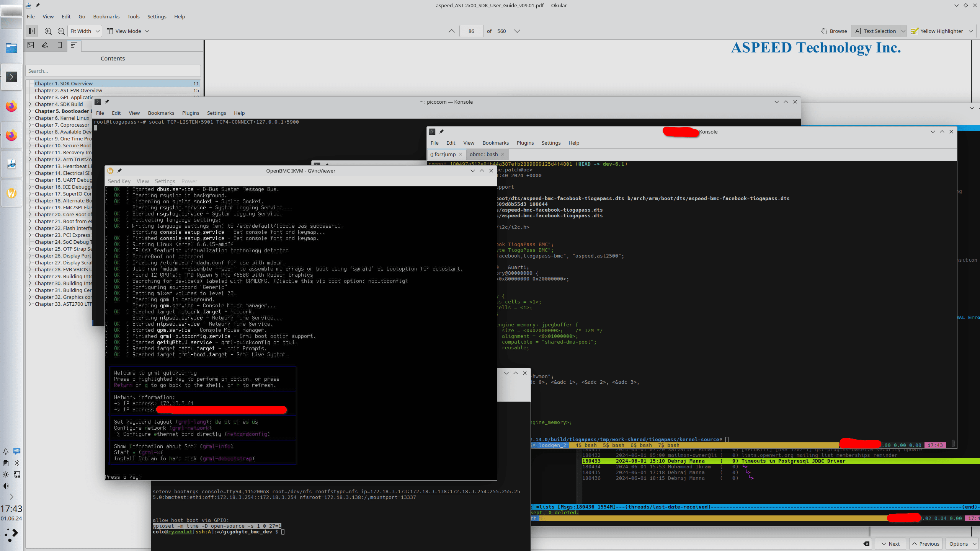Open the Fit Width zoom dropdown
The image size is (980, 551).
[x=85, y=31]
